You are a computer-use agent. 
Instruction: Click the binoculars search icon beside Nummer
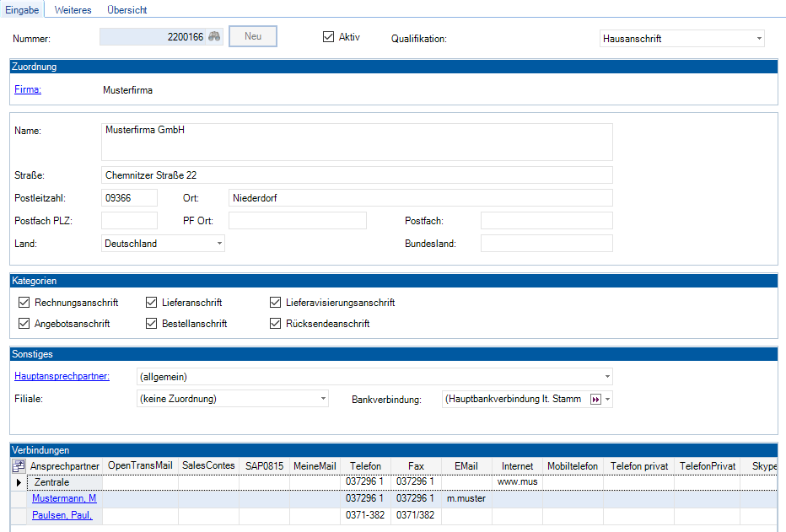coord(214,37)
